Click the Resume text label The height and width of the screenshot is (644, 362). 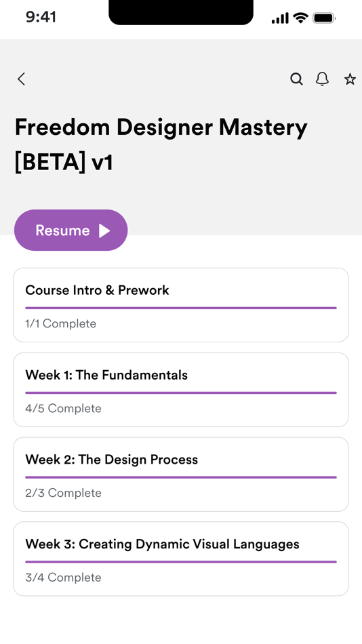point(62,230)
